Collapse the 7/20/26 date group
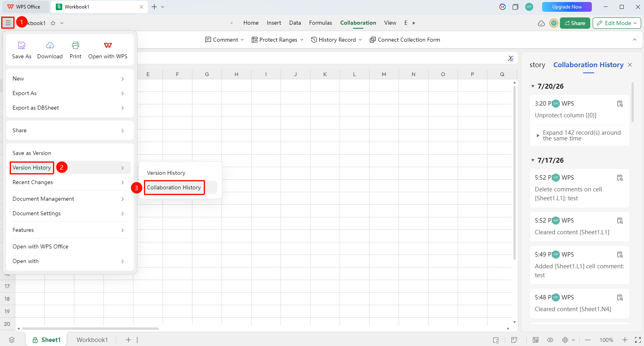The width and height of the screenshot is (644, 346). coord(533,86)
